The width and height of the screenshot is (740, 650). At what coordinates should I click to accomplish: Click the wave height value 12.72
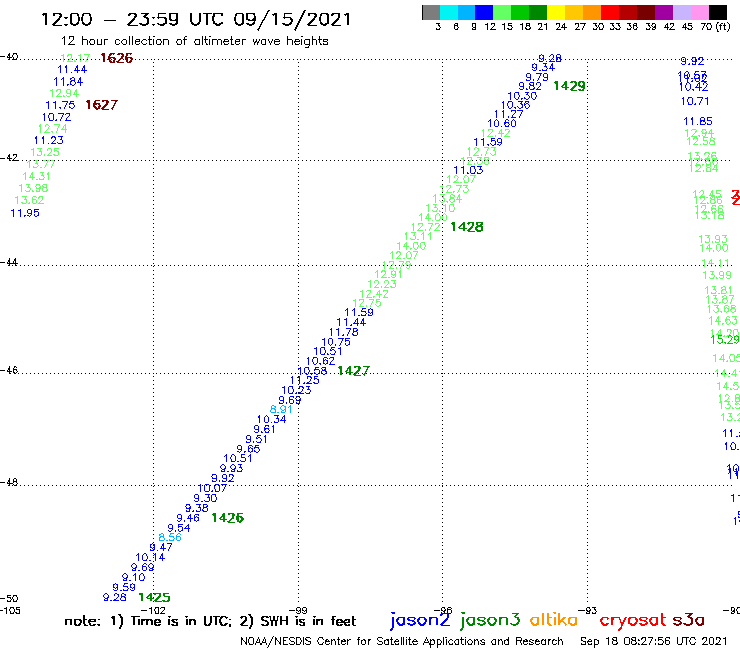(426, 227)
